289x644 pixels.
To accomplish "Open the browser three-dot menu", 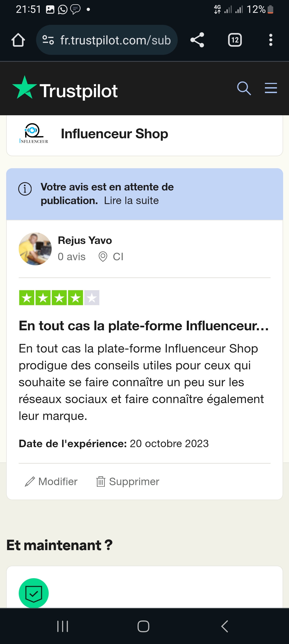I will click(271, 40).
